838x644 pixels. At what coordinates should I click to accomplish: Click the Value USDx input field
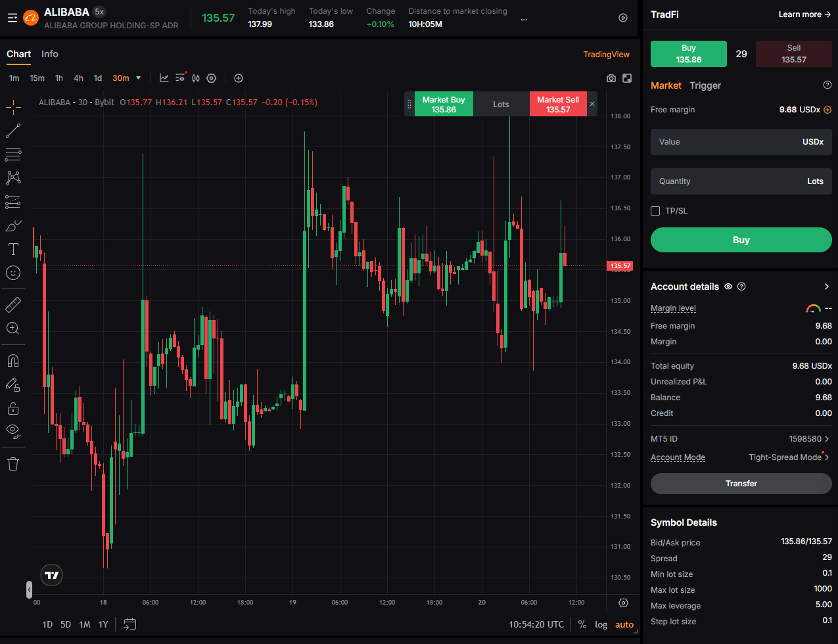tap(741, 142)
